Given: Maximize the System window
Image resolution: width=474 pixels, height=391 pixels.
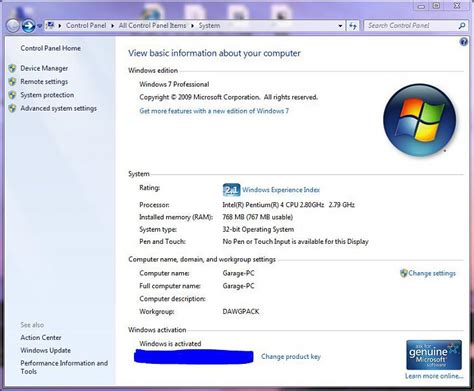Looking at the screenshot, I should (436, 6).
